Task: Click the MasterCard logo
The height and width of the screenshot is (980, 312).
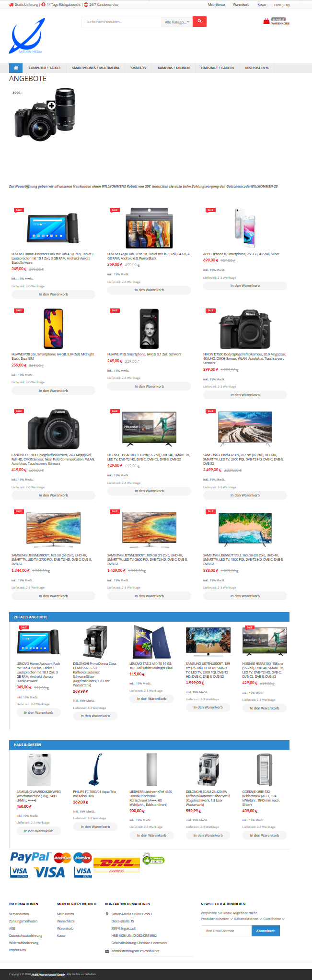Action: pos(62,858)
